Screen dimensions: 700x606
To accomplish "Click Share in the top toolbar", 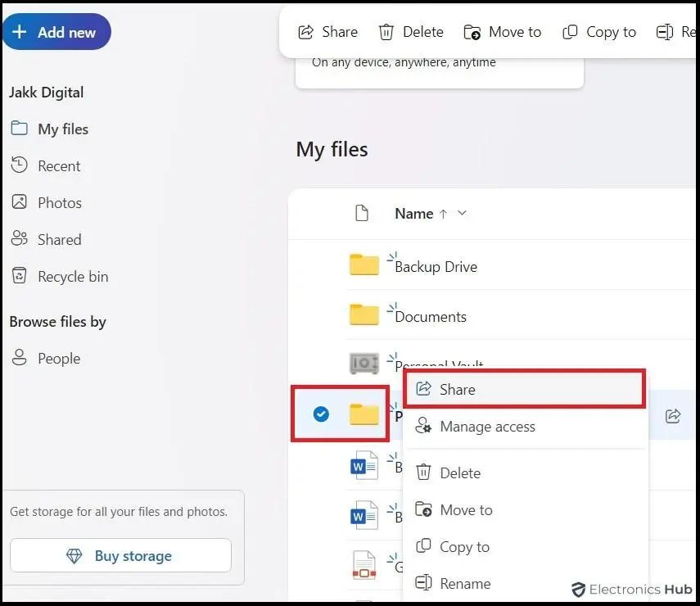I will 327,32.
